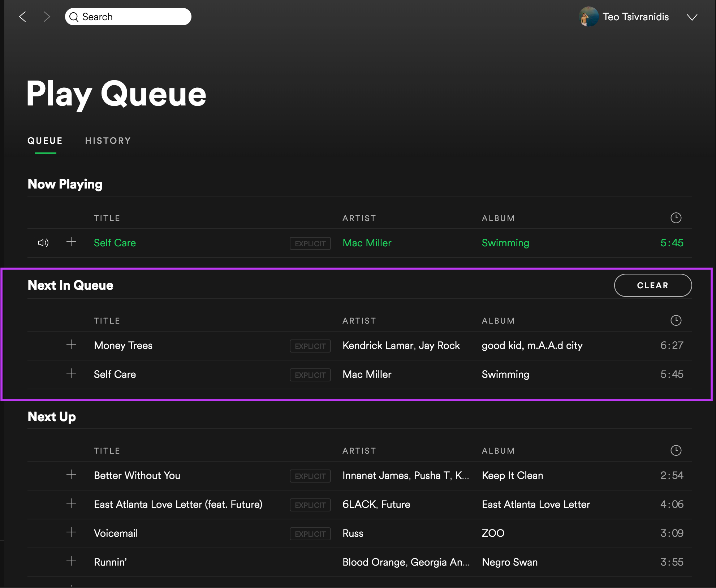Click ARTIST column header in Next In Queue
The height and width of the screenshot is (588, 716).
click(359, 321)
